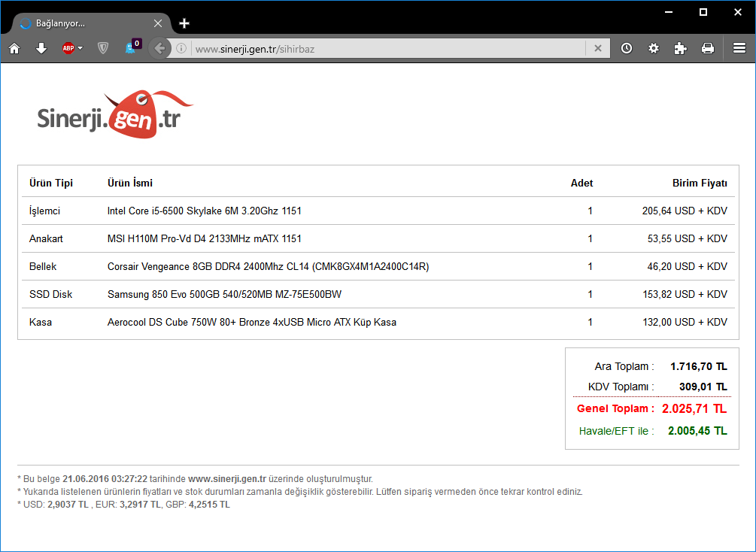Open settings gear icon

tap(653, 48)
